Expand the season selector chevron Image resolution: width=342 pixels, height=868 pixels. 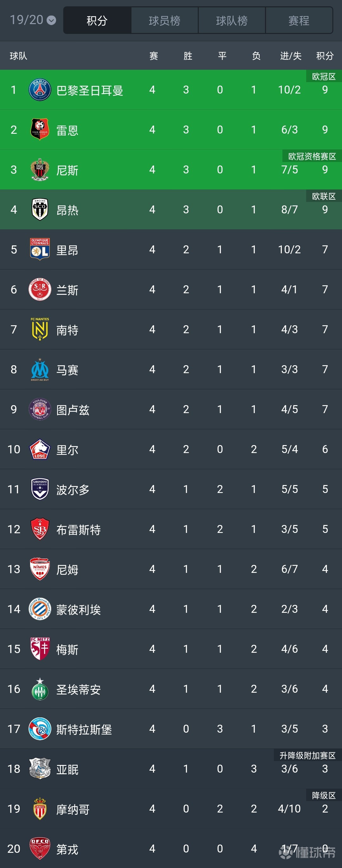pos(51,21)
